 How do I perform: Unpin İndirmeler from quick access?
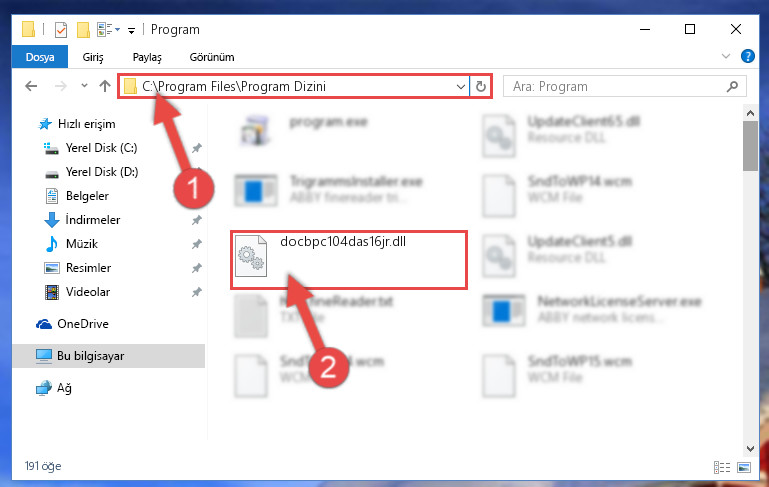point(197,220)
